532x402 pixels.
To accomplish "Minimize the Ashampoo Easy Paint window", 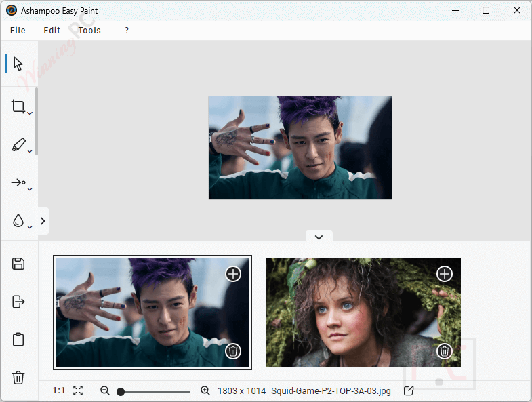I will tap(455, 11).
